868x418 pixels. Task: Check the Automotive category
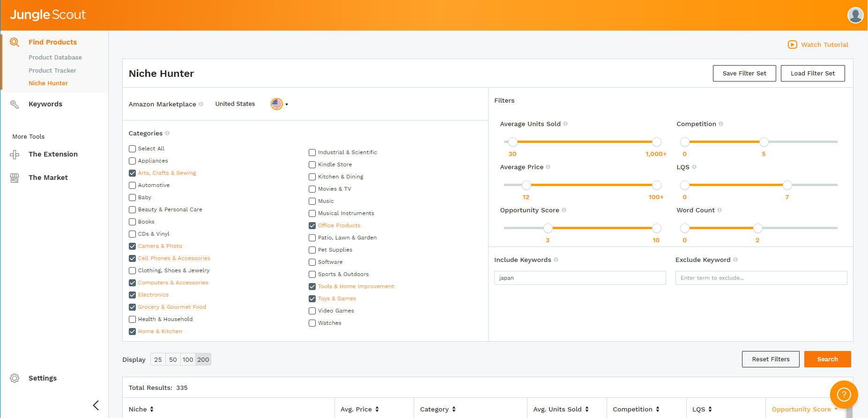[x=133, y=185]
